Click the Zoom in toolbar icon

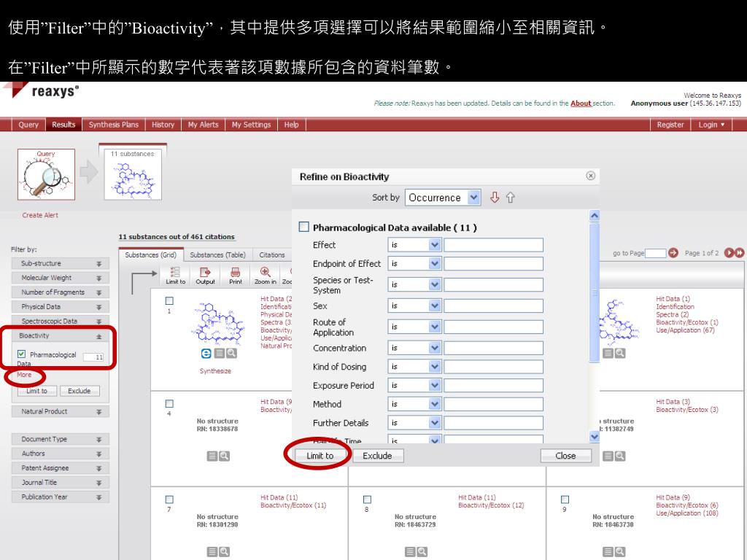point(266,275)
